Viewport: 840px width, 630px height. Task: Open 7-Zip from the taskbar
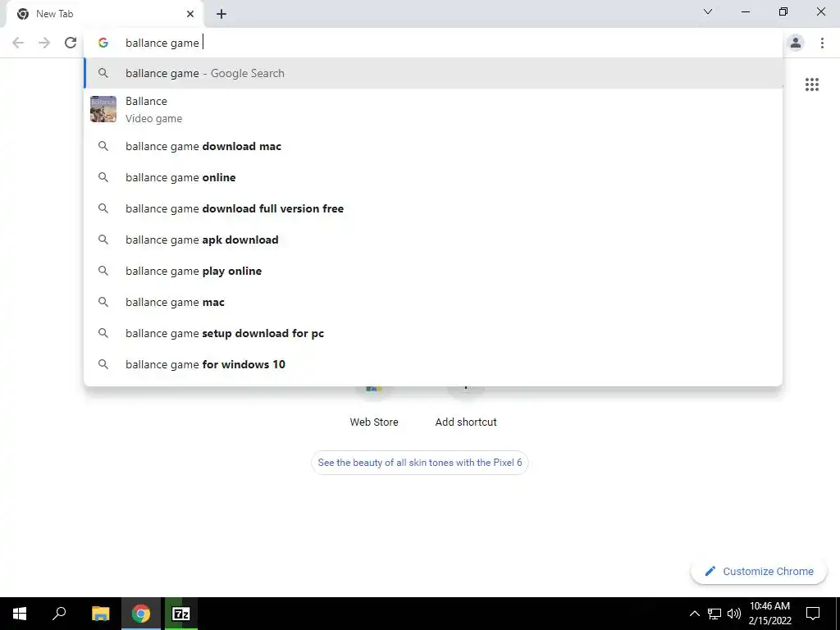[x=180, y=614]
